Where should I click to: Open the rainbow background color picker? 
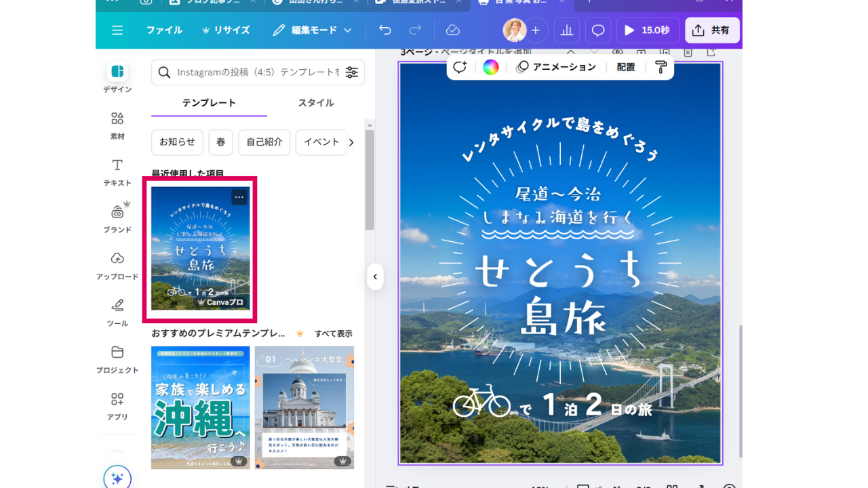coord(490,67)
